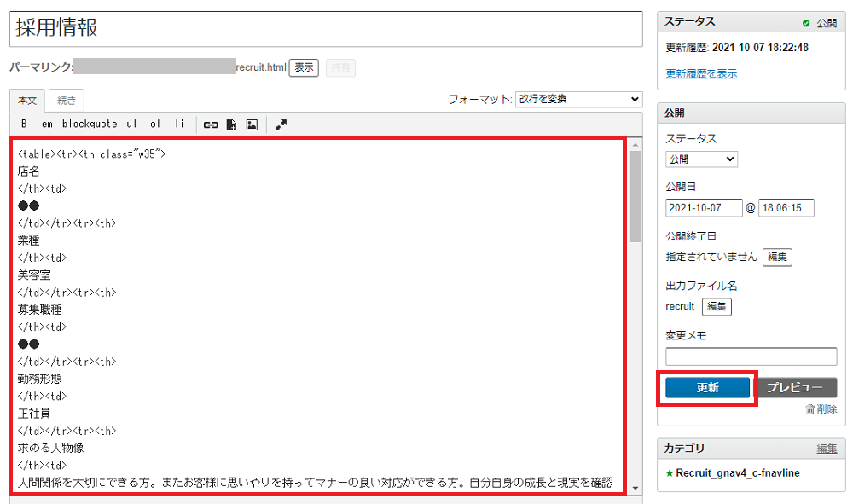Click the update timestamp 2021-10-07 18:22:48
The image size is (853, 504).
tap(761, 48)
